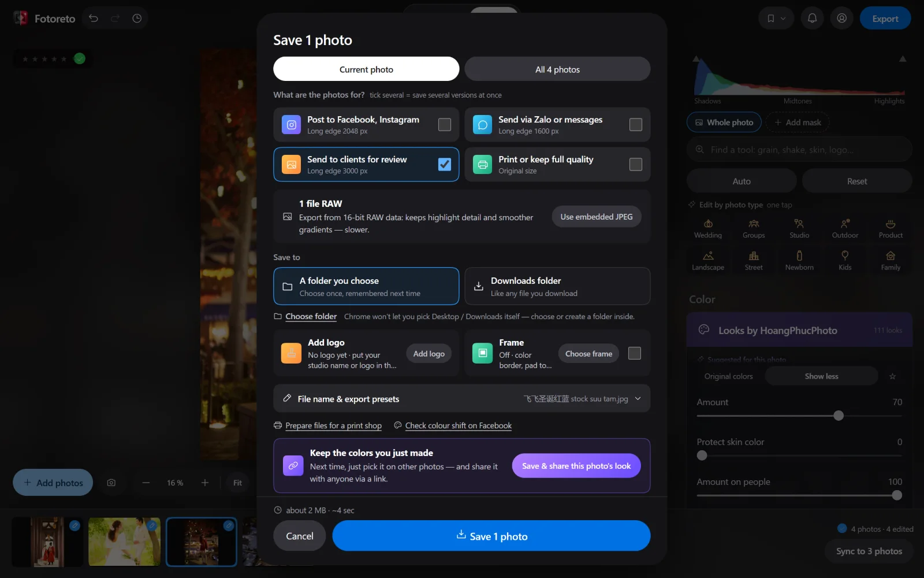Screen dimensions: 924x578
Task: Choose the Landscape photo type
Action: coord(708,261)
